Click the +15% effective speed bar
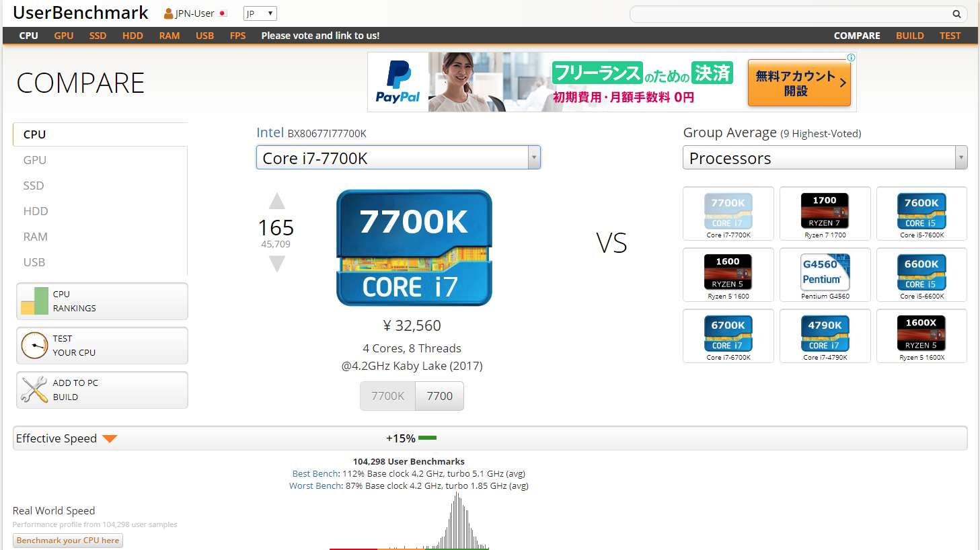The width and height of the screenshot is (980, 550). [427, 438]
